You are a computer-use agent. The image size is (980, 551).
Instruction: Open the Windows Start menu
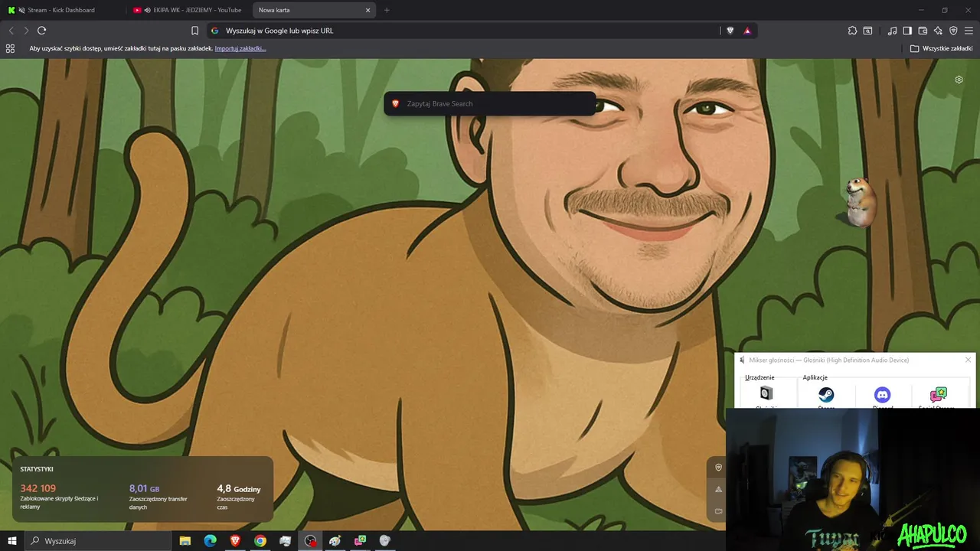(12, 541)
